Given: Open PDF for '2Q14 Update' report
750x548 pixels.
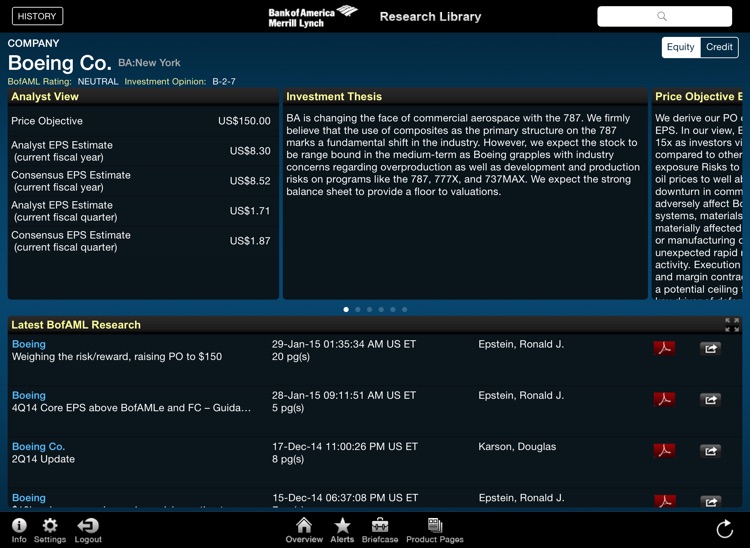Looking at the screenshot, I should coord(664,450).
